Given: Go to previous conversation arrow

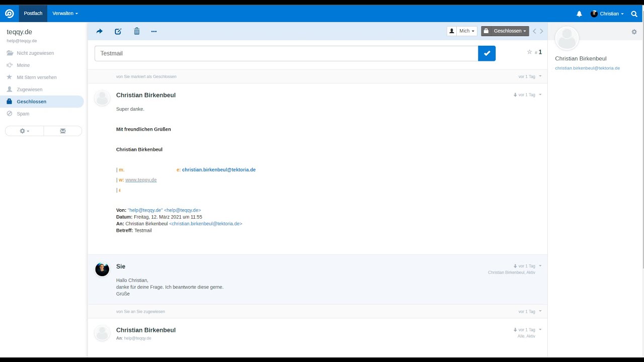Looking at the screenshot, I should (x=534, y=31).
